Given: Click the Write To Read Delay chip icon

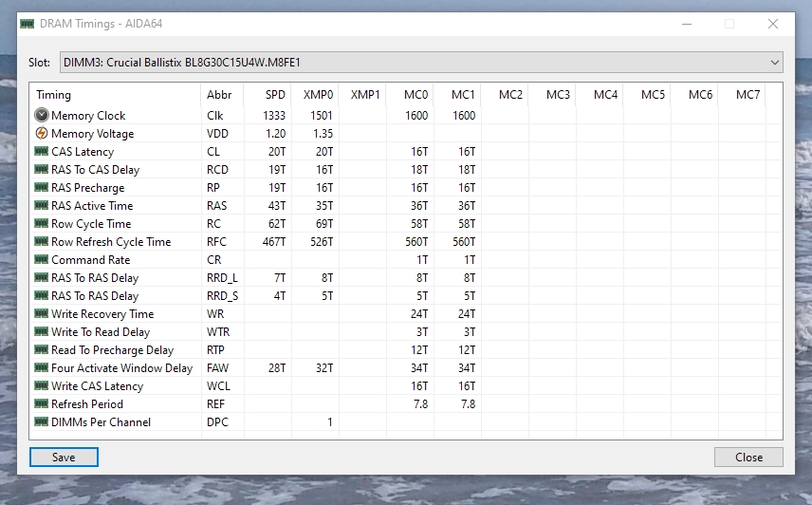Looking at the screenshot, I should click(x=42, y=331).
